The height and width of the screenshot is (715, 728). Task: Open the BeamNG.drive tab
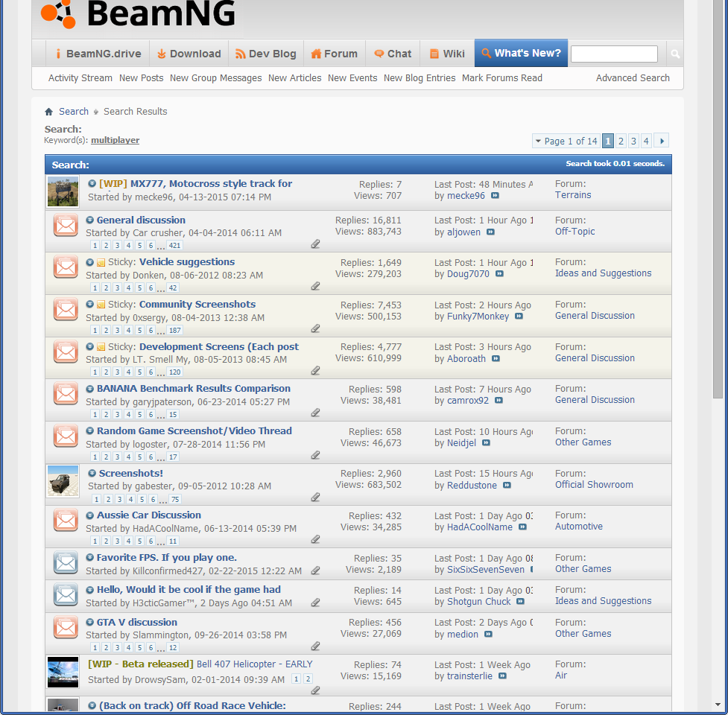(98, 54)
